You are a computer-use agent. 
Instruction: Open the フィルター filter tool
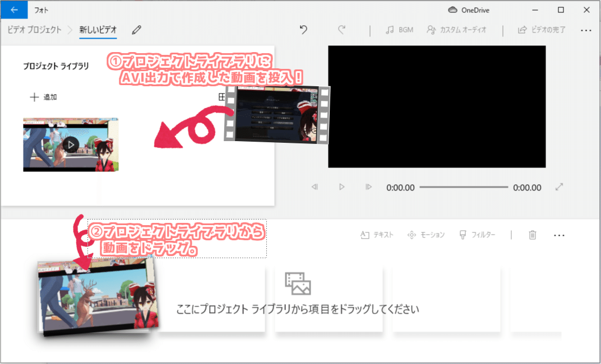pos(477,235)
